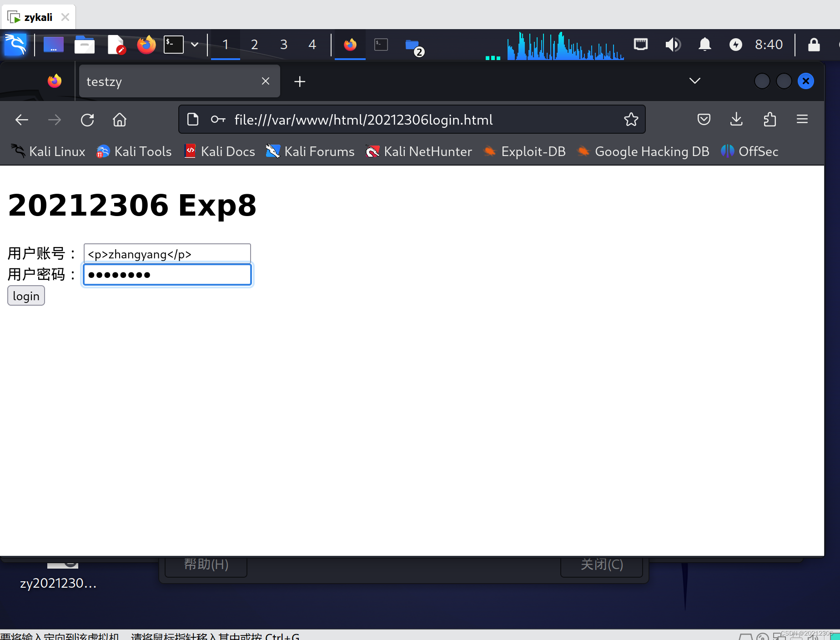Image resolution: width=840 pixels, height=640 pixels.
Task: Open the Kali dragon applications menu
Action: click(15, 45)
